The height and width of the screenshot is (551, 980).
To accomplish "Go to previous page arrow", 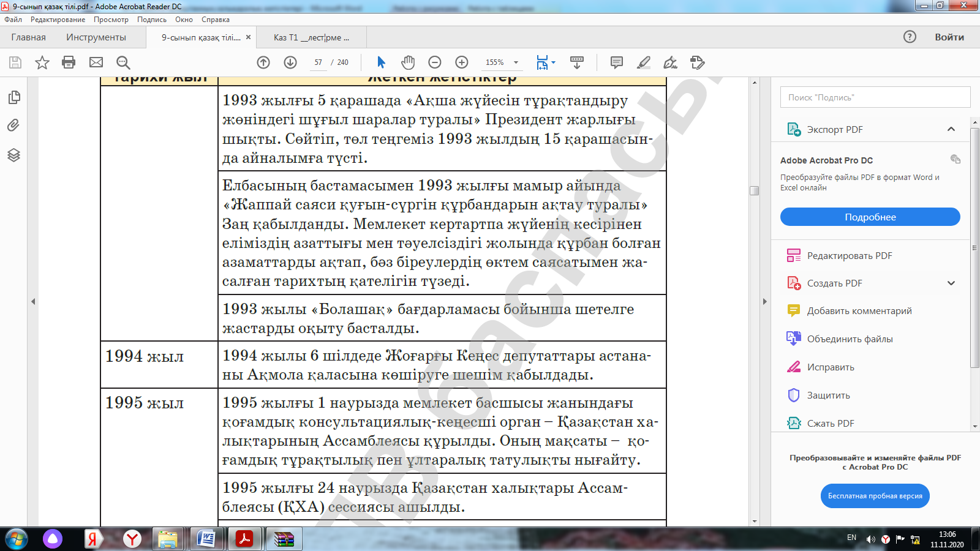I will coord(263,62).
